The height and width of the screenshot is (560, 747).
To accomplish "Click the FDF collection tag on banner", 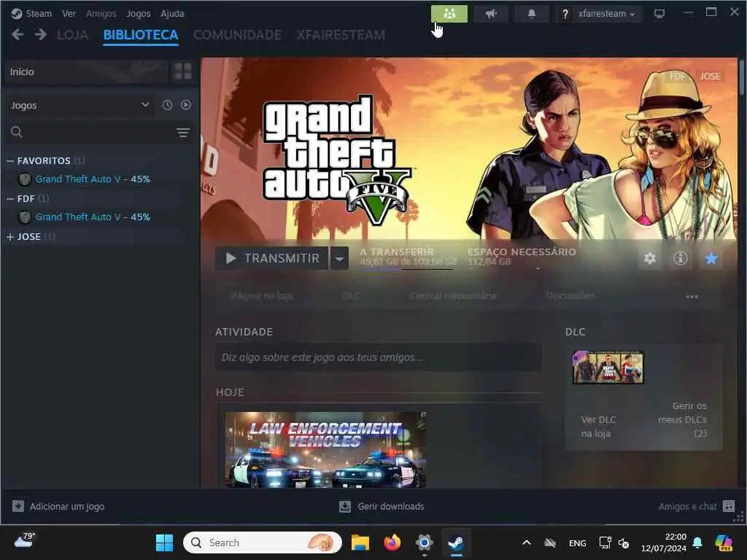I will (x=678, y=76).
